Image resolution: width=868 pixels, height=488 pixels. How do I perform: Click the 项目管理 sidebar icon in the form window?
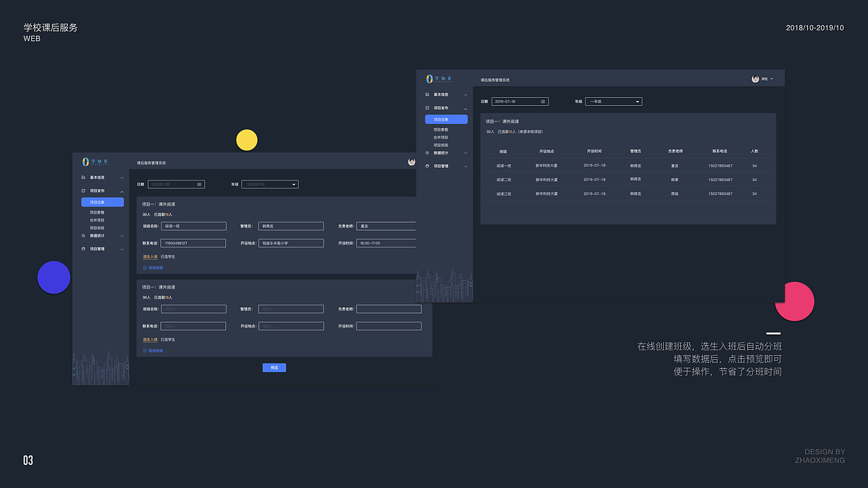[83, 249]
